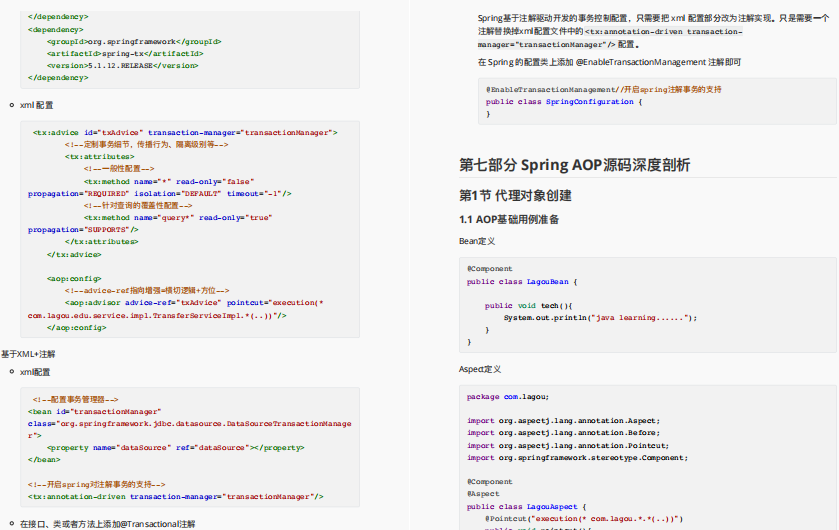
Task: Click the '<aop:config>' opening tag
Action: pos(74,279)
